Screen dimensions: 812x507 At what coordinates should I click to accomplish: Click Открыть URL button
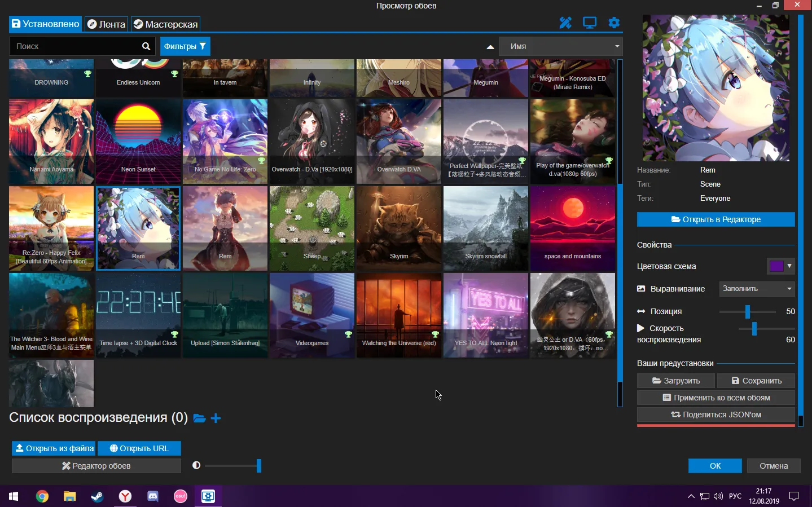139,448
